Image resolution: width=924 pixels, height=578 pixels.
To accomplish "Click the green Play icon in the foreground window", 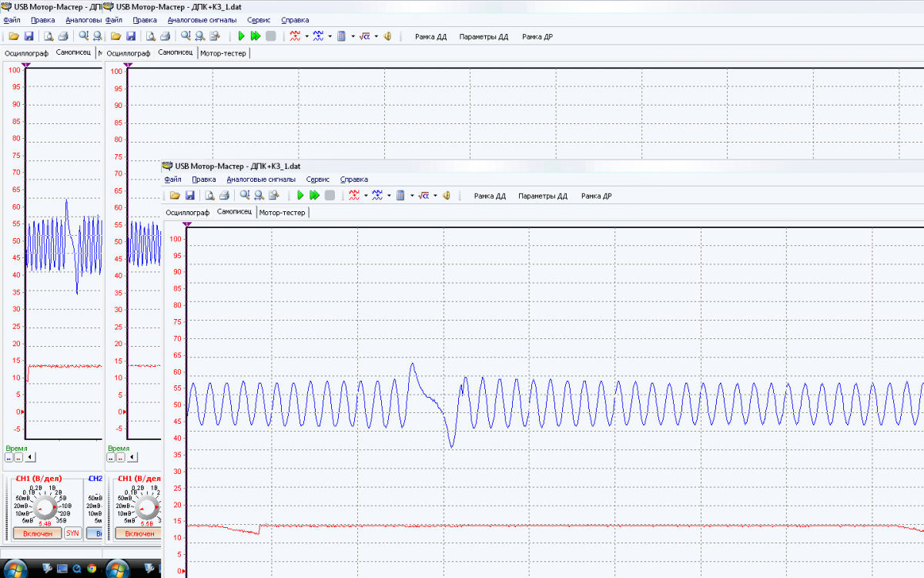I will [x=300, y=196].
